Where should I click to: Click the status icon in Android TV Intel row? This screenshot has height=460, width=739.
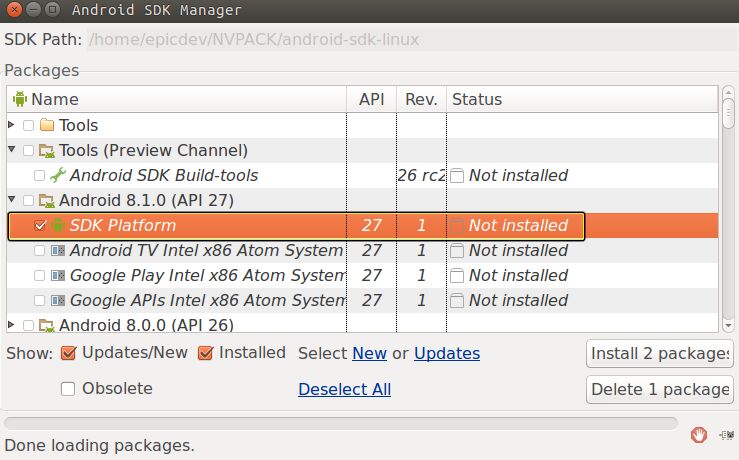[x=457, y=251]
